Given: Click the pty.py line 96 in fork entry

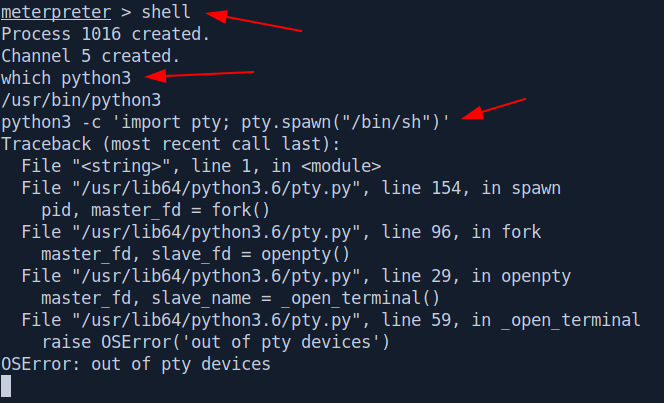Looking at the screenshot, I should tap(281, 232).
